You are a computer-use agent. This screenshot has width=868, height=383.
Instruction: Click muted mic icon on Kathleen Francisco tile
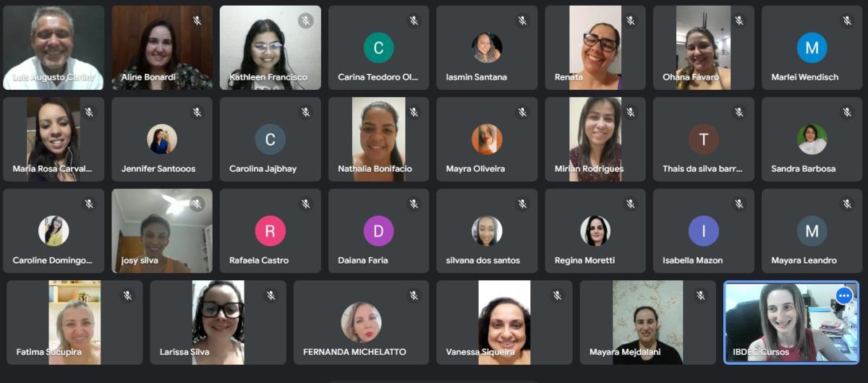305,21
